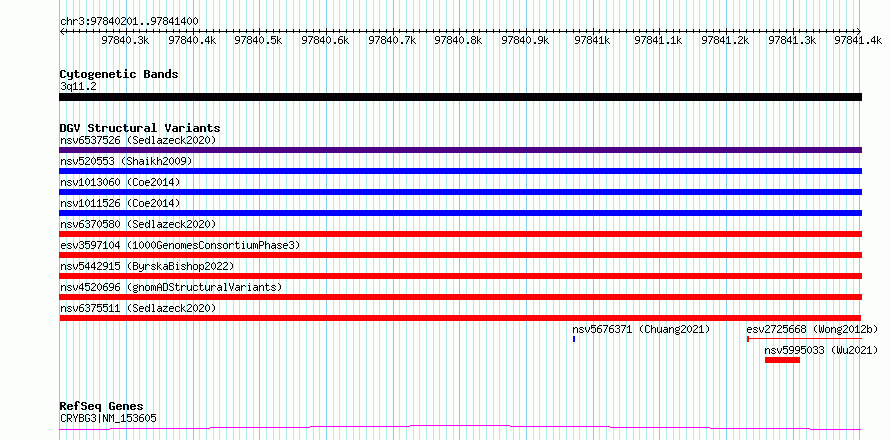Click the 97840.6k ruler tick label
This screenshot has width=890, height=440.
coord(325,40)
